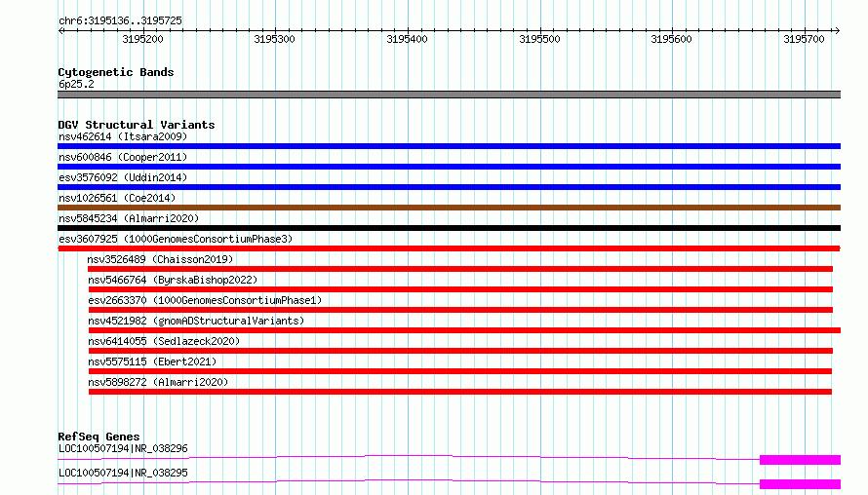Image resolution: width=868 pixels, height=495 pixels.
Task: Click ruler position 3195500
Action: point(539,39)
